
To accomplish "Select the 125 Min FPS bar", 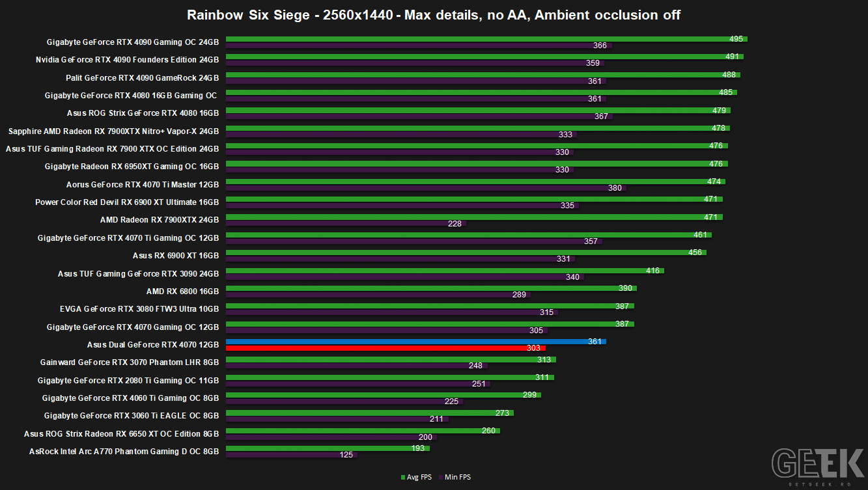I will click(x=292, y=454).
